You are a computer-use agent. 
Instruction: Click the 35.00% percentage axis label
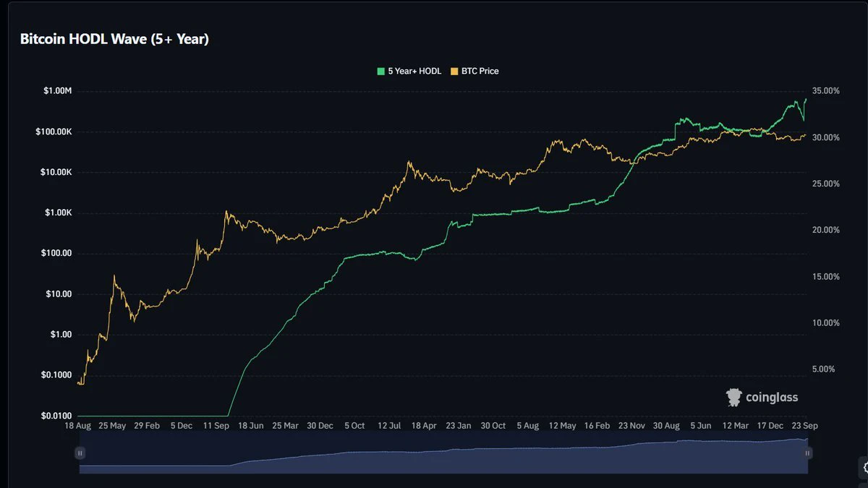coord(826,91)
